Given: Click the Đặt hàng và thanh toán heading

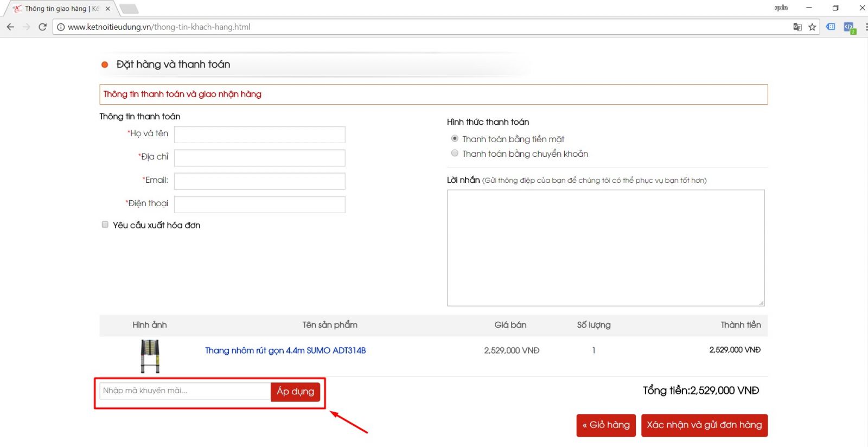Looking at the screenshot, I should click(x=173, y=65).
